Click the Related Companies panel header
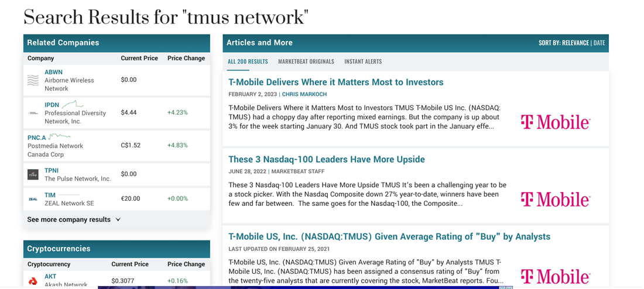 [117, 43]
